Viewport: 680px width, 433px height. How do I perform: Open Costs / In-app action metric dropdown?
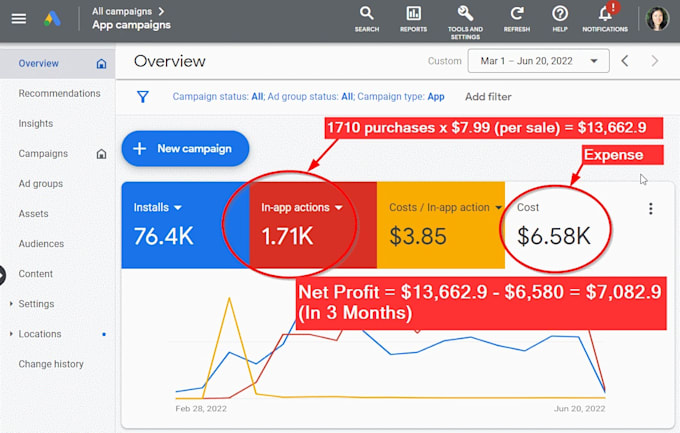pyautogui.click(x=499, y=208)
